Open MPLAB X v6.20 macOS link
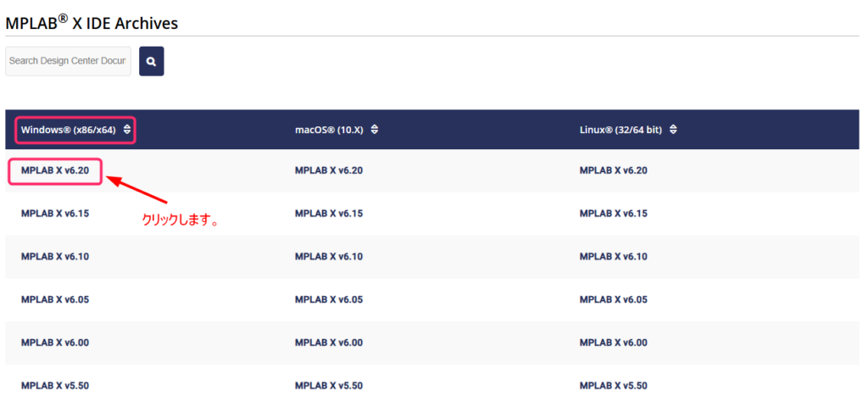The image size is (868, 407). point(329,171)
